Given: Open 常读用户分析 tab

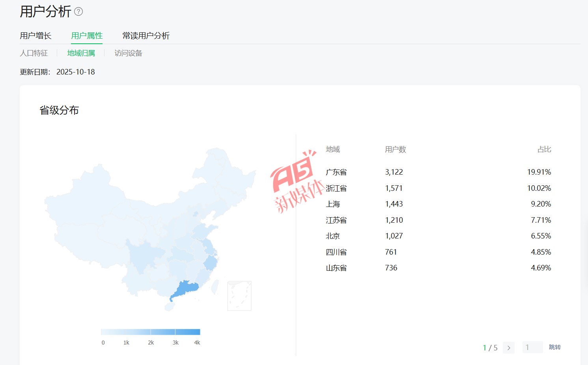Looking at the screenshot, I should [x=146, y=36].
